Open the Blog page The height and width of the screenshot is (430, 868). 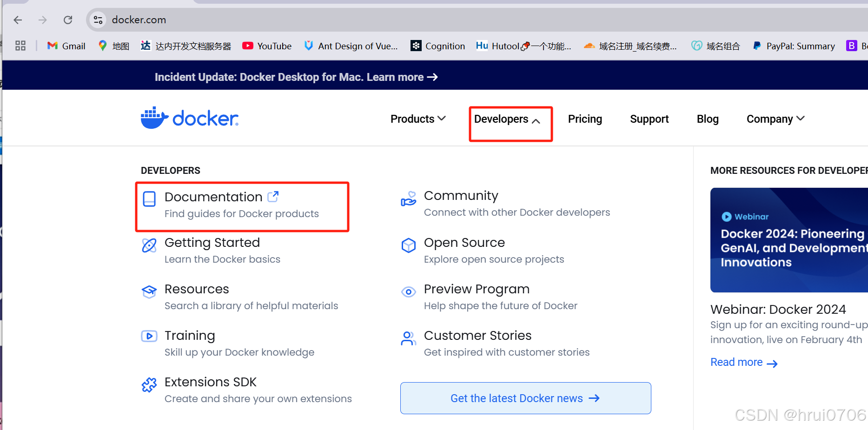coord(708,119)
